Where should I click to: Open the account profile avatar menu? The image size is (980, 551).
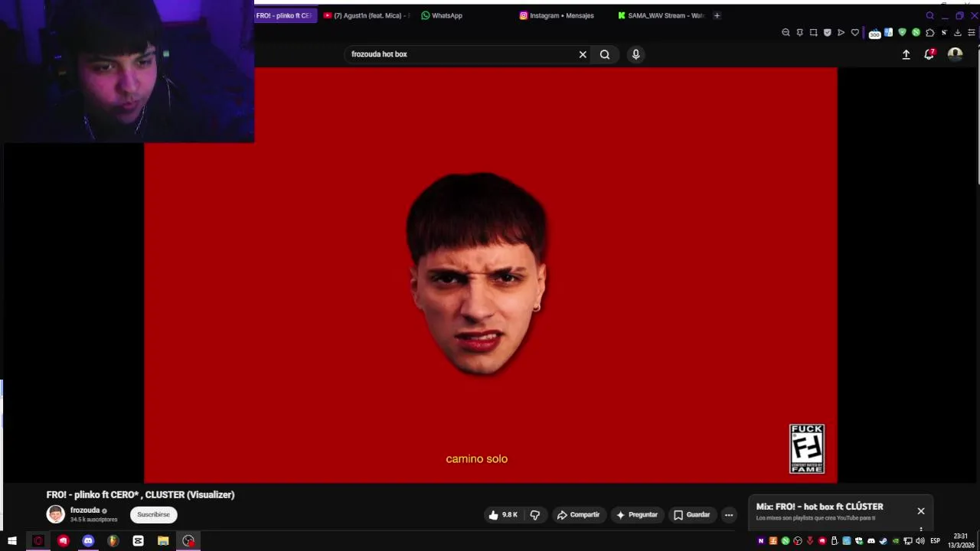(x=955, y=54)
